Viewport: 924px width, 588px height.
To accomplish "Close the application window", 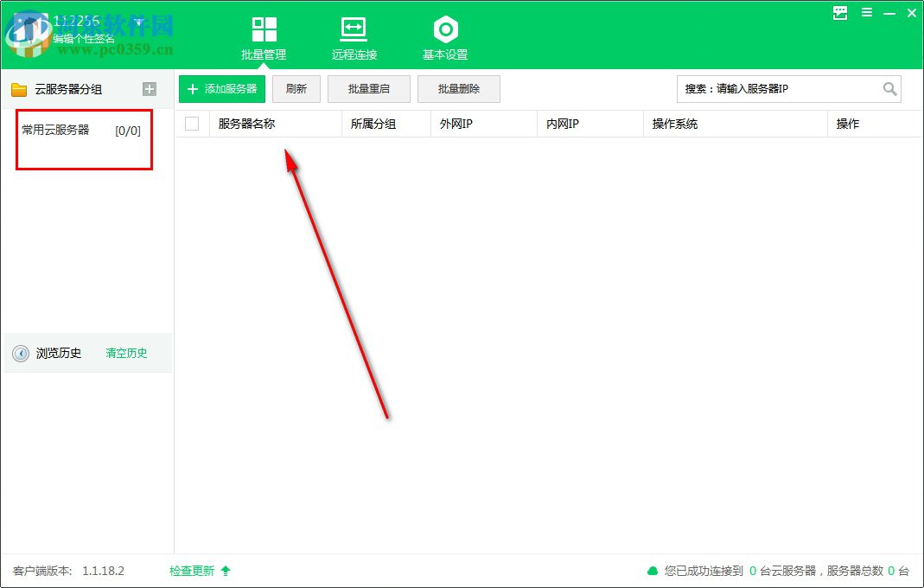I will [912, 12].
